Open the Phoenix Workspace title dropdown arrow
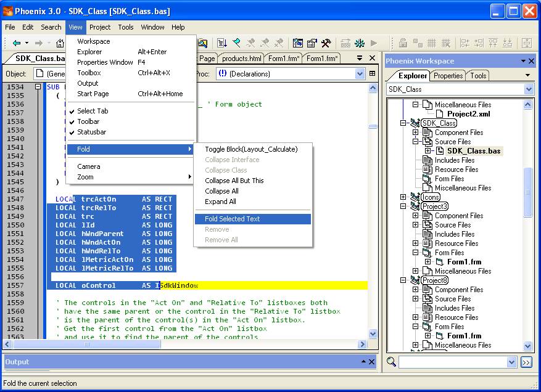Screen dimensions: 541x392 pyautogui.click(x=523, y=61)
